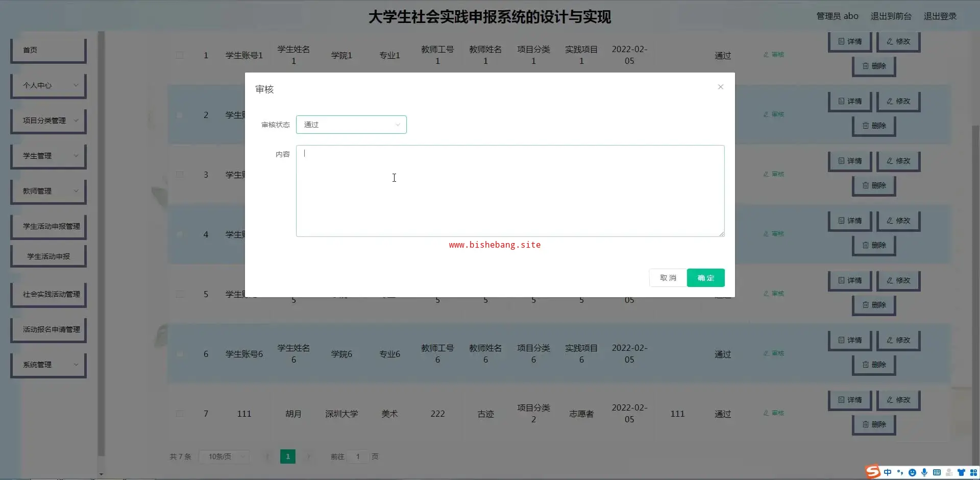Open the Sogou emoji smiley panel
The width and height of the screenshot is (980, 480).
(912, 472)
